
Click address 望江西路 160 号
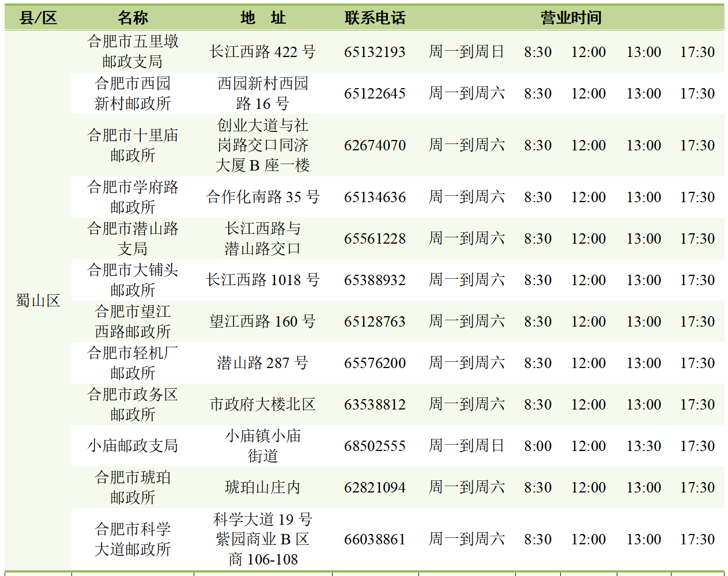click(x=263, y=321)
